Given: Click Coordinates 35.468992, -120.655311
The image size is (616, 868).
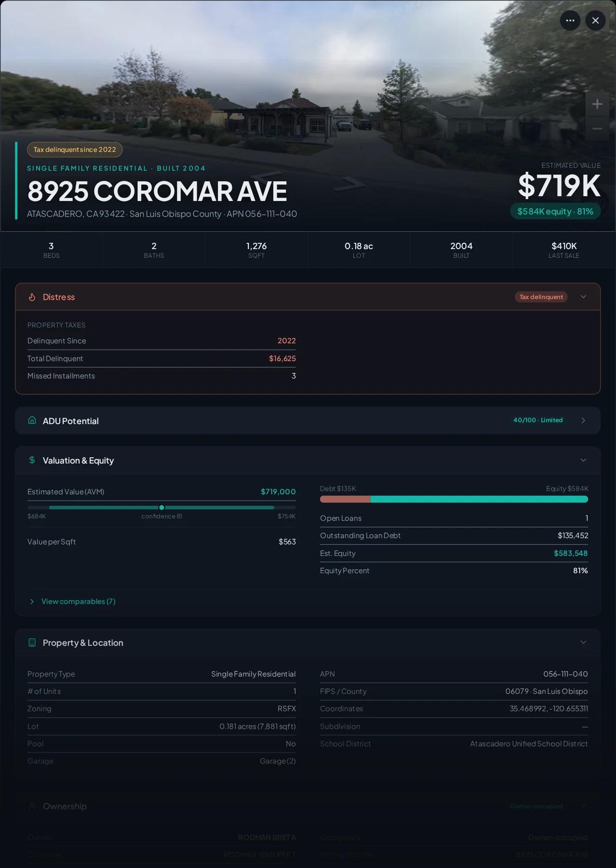Looking at the screenshot, I should 549,709.
